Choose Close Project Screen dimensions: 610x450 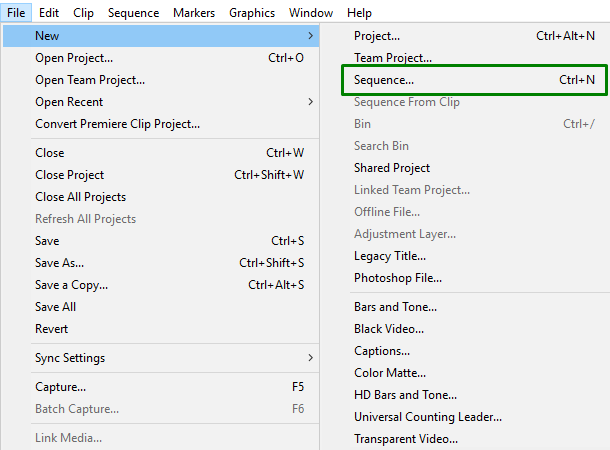click(161, 175)
